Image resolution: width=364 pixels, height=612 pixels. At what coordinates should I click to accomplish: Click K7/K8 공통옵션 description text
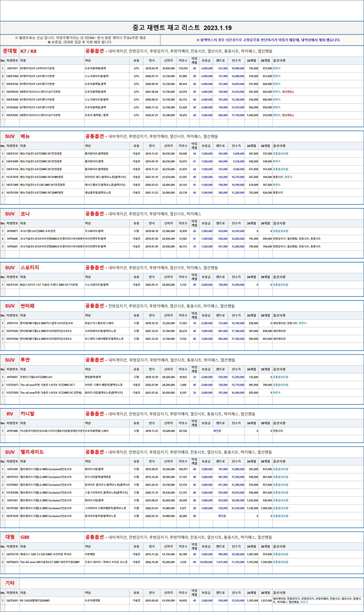pos(190,51)
